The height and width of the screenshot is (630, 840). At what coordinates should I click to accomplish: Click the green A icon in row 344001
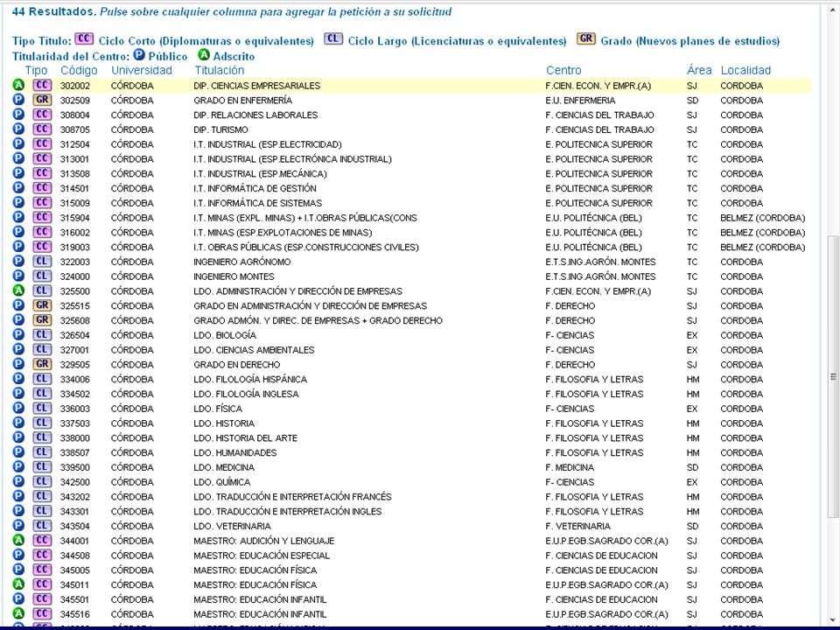pyautogui.click(x=18, y=541)
